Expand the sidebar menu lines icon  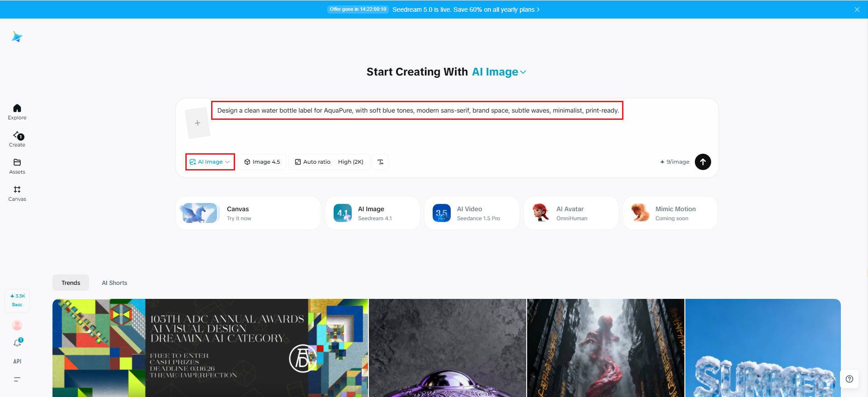[17, 379]
